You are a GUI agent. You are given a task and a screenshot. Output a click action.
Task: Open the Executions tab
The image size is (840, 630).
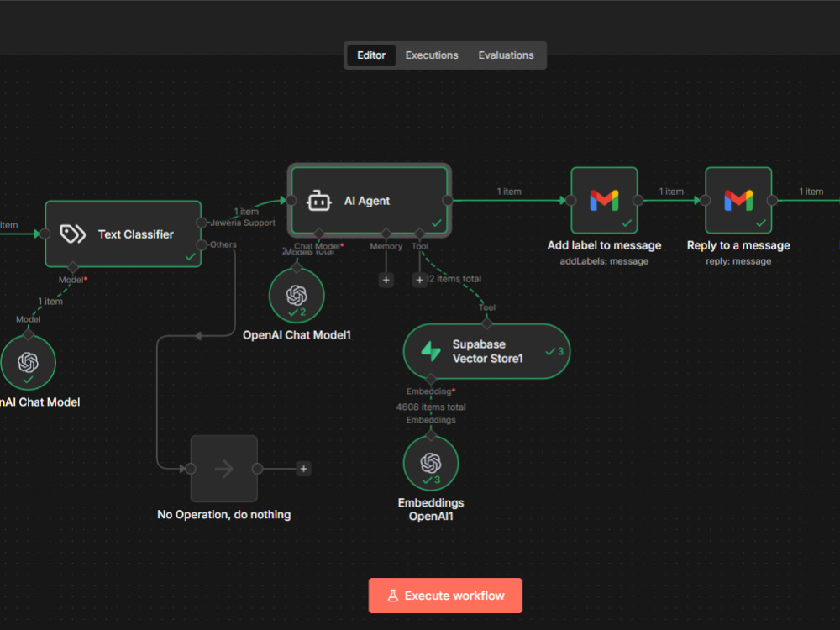click(432, 55)
